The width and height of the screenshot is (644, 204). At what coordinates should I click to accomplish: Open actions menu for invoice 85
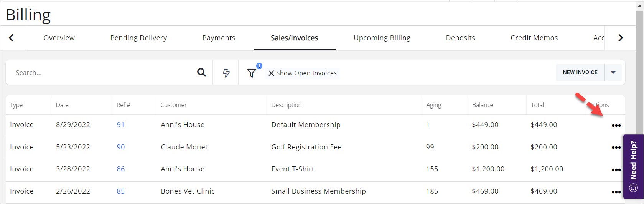click(x=616, y=192)
